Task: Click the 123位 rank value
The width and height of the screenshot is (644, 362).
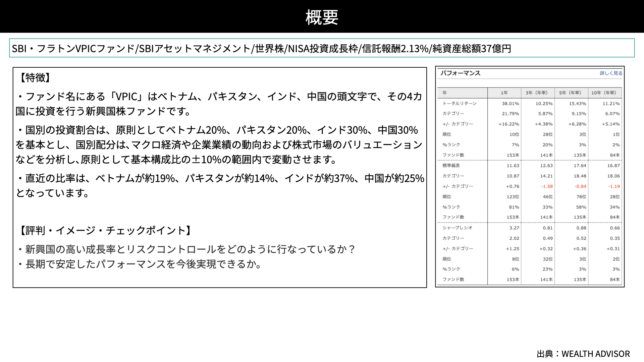Action: pos(513,197)
